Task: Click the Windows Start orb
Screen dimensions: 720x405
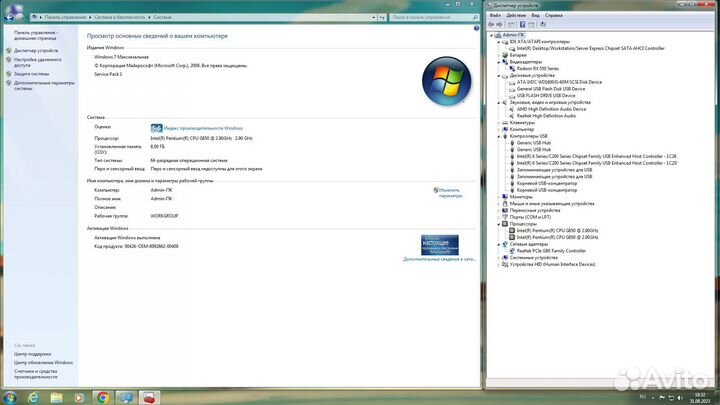Action: (10, 398)
